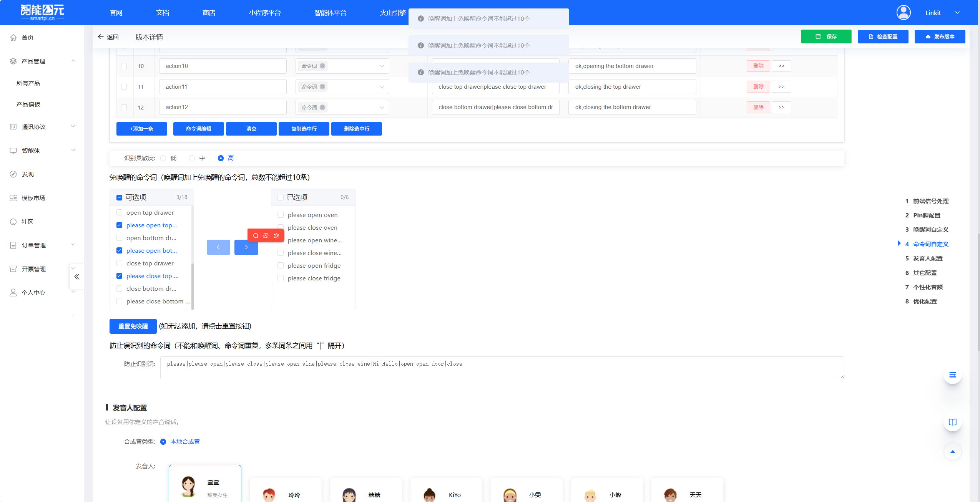Select 低 recognition sensitivity
The image size is (980, 502).
[x=163, y=158]
